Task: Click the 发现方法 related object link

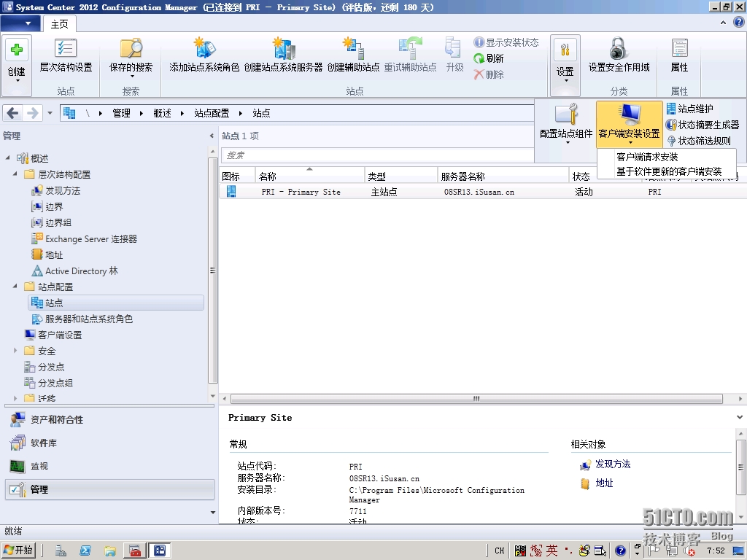Action: tap(613, 464)
